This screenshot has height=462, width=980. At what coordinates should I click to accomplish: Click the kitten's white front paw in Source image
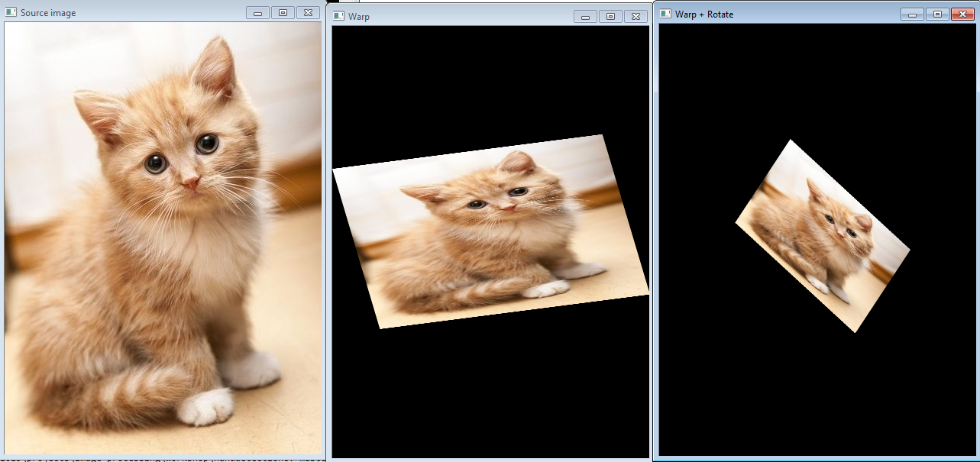[205, 406]
